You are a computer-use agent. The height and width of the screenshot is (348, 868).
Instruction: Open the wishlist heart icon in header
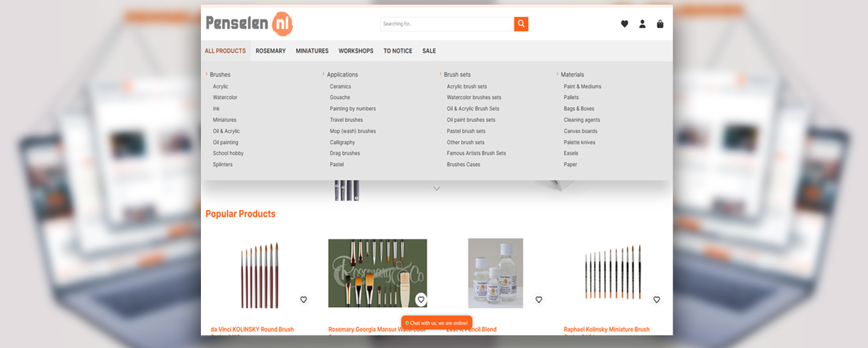(x=624, y=24)
